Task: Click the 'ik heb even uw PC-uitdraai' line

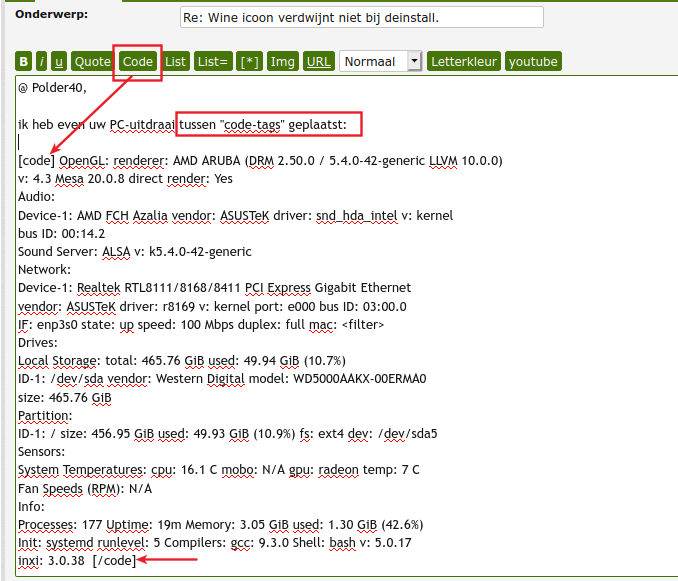Action: [x=182, y=124]
